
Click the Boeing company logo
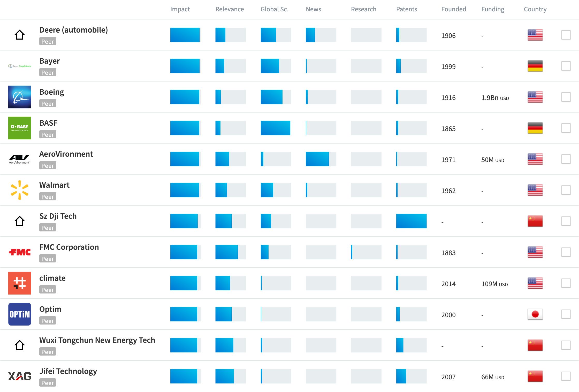coord(20,97)
